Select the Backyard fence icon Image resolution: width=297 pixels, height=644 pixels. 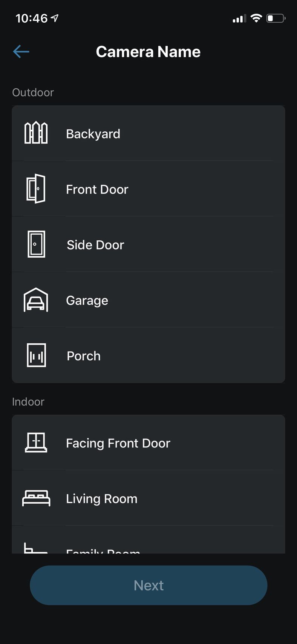point(36,133)
